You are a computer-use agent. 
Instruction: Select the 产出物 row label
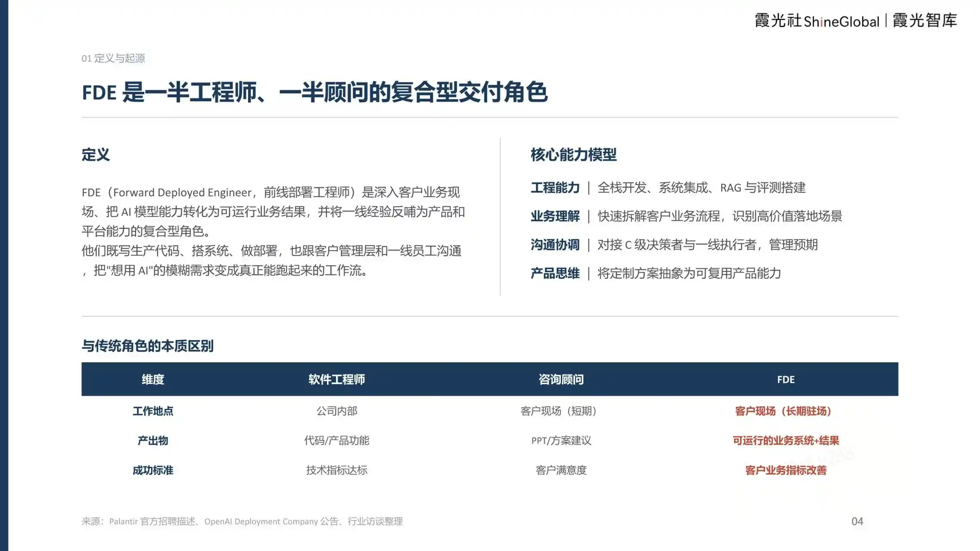(153, 440)
